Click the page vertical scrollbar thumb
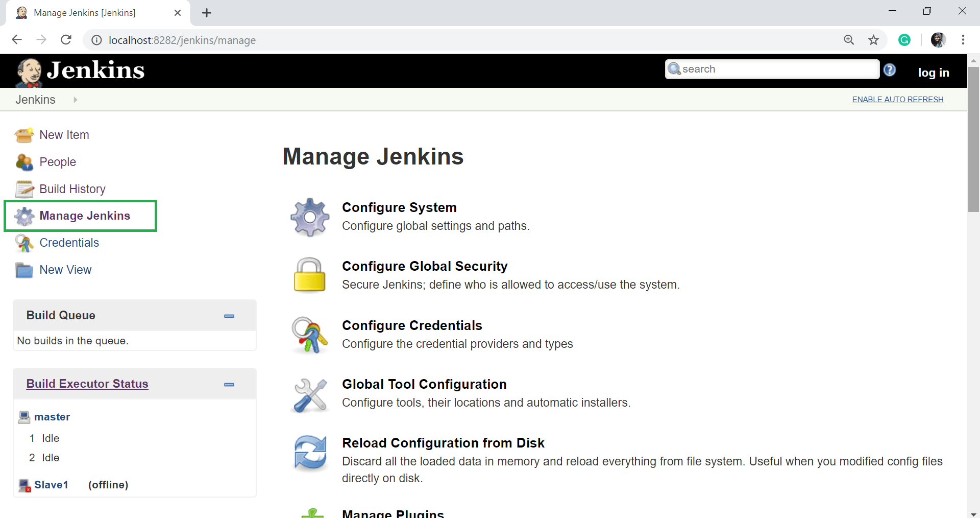Viewport: 980px width, 518px height. [x=973, y=139]
